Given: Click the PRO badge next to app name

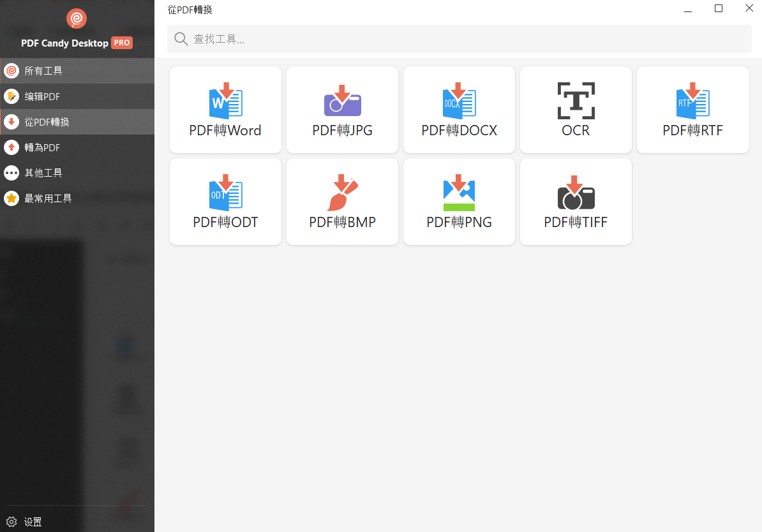Looking at the screenshot, I should point(121,43).
